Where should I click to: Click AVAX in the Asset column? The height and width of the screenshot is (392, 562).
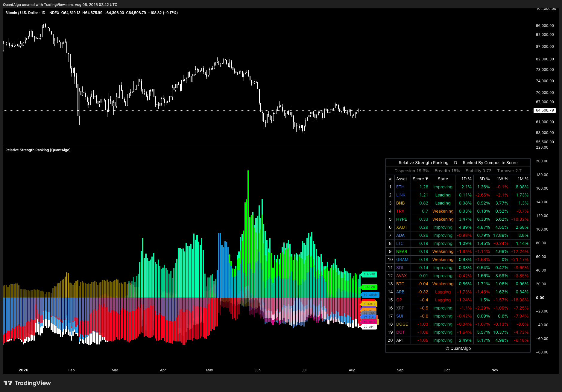coord(402,276)
